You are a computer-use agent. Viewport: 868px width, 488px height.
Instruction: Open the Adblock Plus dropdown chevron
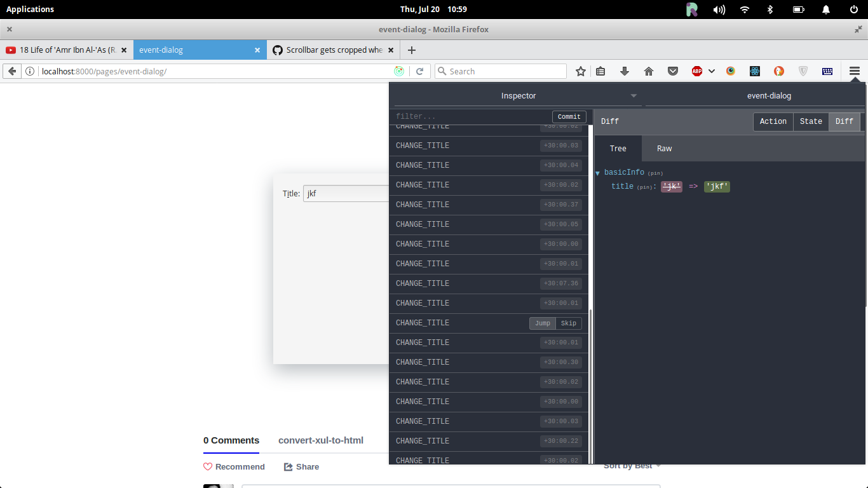[711, 71]
